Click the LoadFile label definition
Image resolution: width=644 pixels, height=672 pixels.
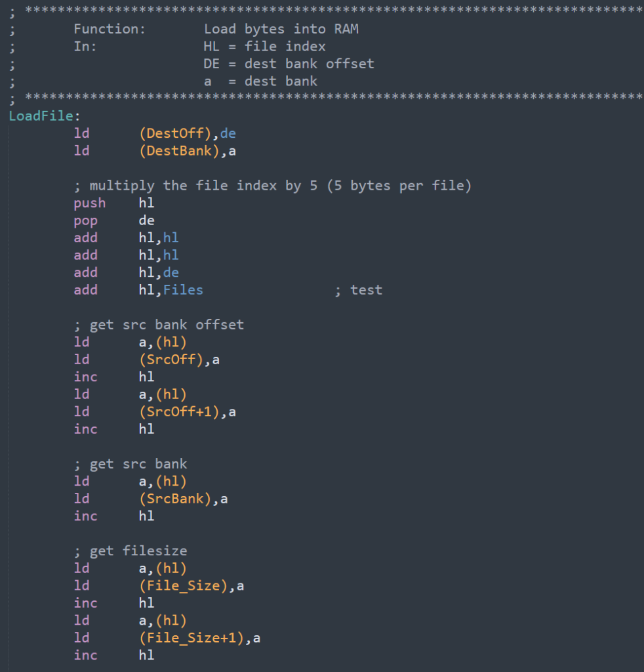tap(43, 116)
